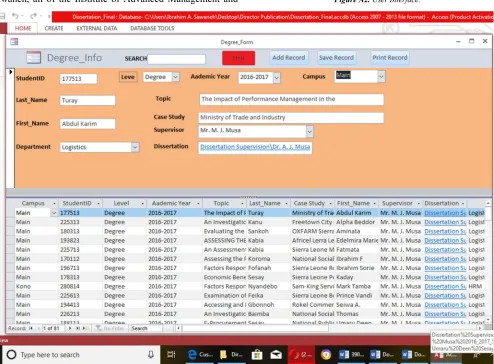Open the Campus column header filter arrow
This screenshot has width=494, height=364.
pyautogui.click(x=54, y=203)
